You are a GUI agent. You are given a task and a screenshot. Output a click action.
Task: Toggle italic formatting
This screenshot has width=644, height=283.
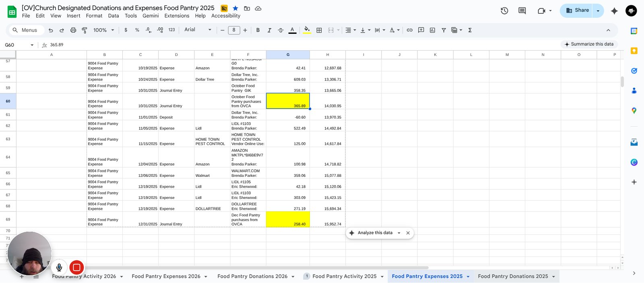[269, 30]
